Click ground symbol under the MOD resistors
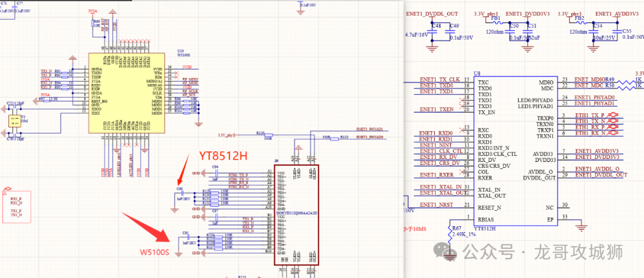 point(199,124)
